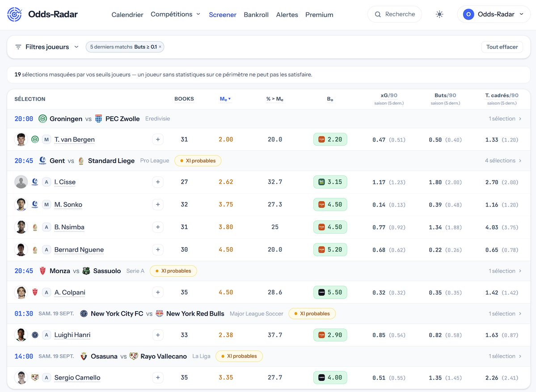
Task: Open the Alertes page
Action: point(287,15)
